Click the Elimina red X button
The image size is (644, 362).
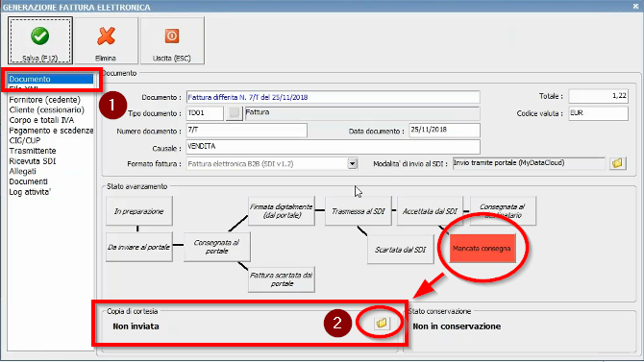(106, 40)
